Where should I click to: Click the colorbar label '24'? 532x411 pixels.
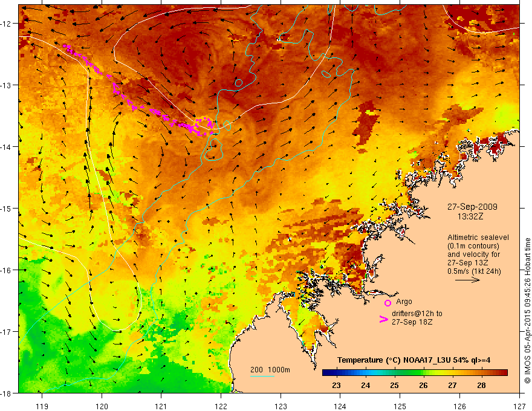(x=365, y=385)
